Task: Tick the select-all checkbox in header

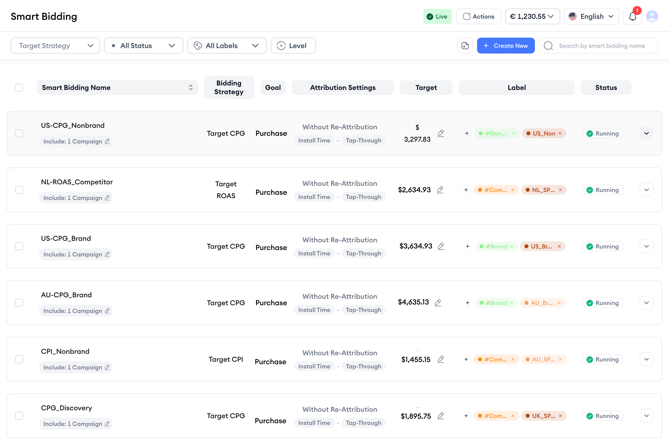Action: point(19,88)
